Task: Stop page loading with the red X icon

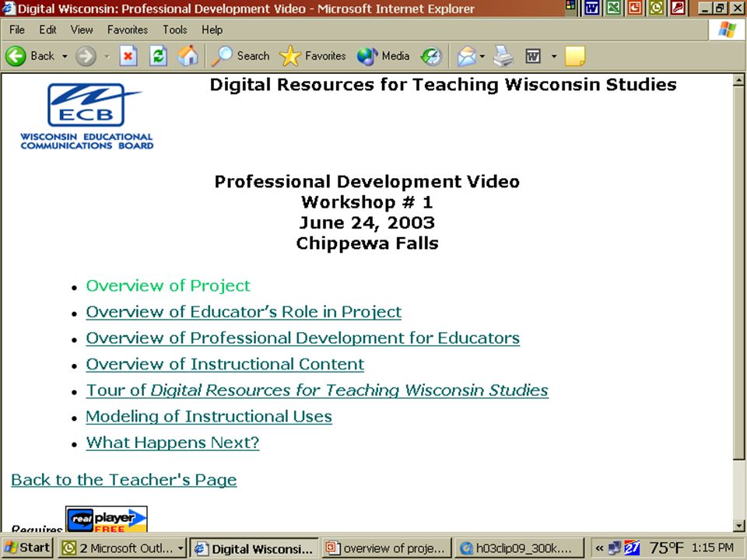Action: pos(128,56)
